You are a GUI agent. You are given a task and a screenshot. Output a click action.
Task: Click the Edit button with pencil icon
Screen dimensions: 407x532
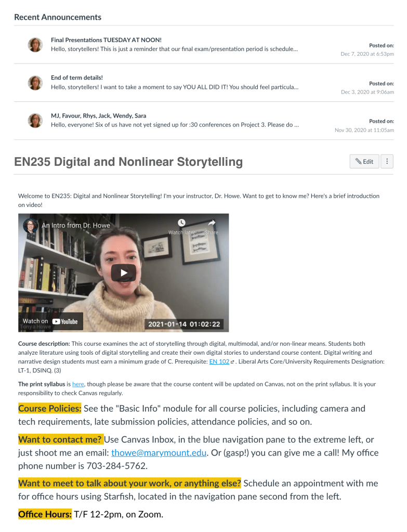click(x=364, y=162)
